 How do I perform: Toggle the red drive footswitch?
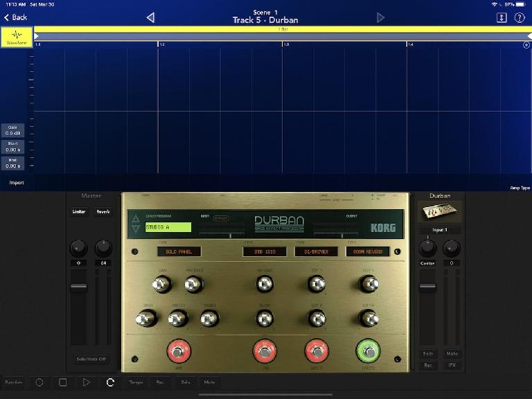click(317, 351)
